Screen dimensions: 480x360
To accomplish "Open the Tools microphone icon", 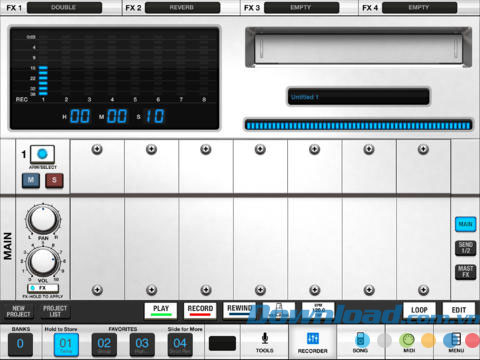I will [x=265, y=338].
